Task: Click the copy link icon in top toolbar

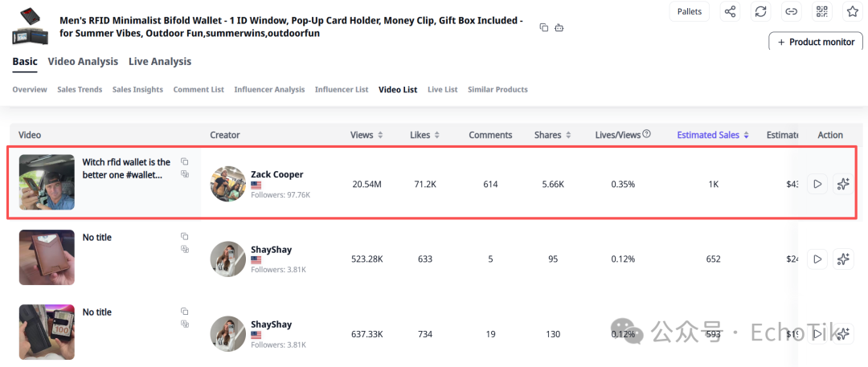Action: click(x=792, y=11)
